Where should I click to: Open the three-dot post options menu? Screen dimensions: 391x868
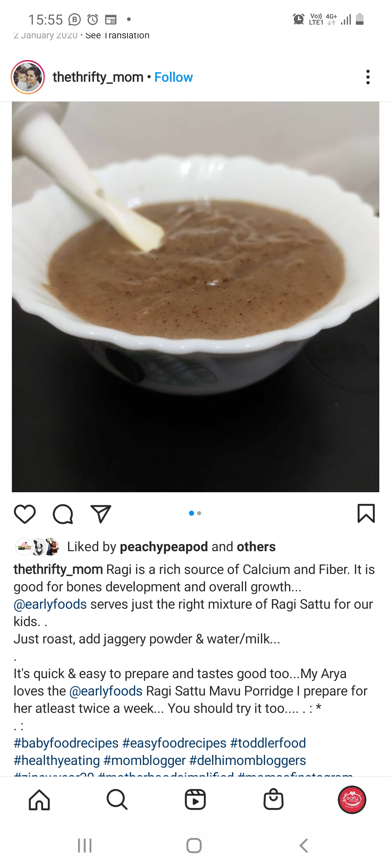(x=368, y=77)
